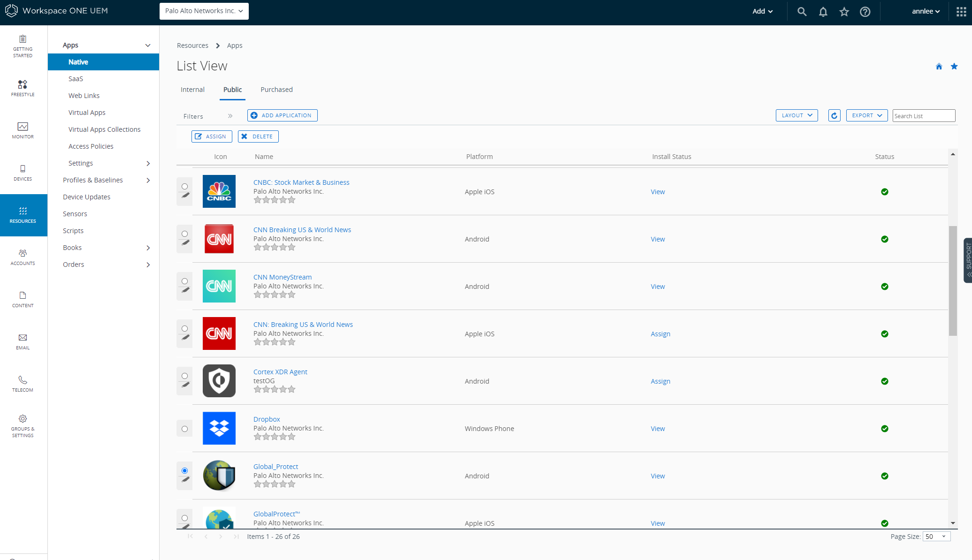Open the notifications bell icon
Image resolution: width=972 pixels, height=560 pixels.
(823, 12)
